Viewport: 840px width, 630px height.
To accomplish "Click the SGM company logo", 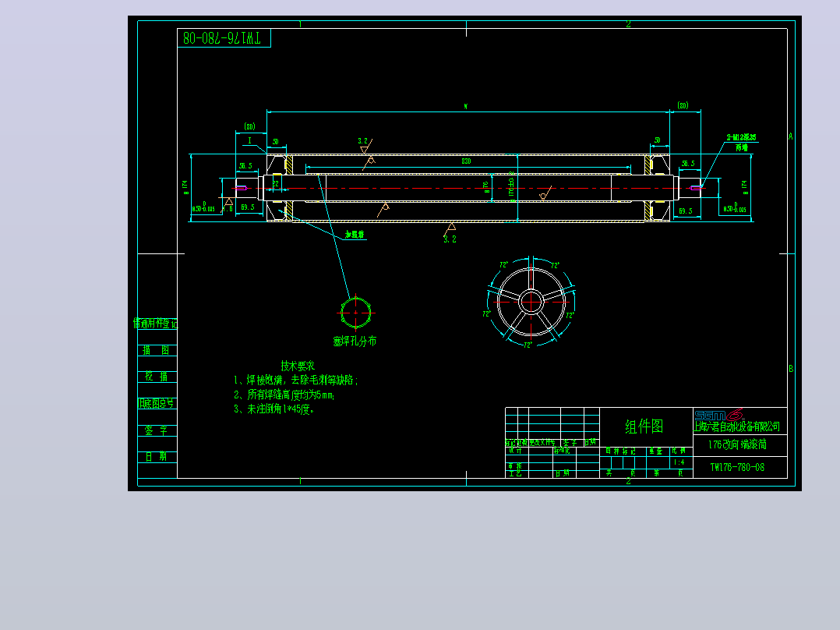I will (719, 415).
